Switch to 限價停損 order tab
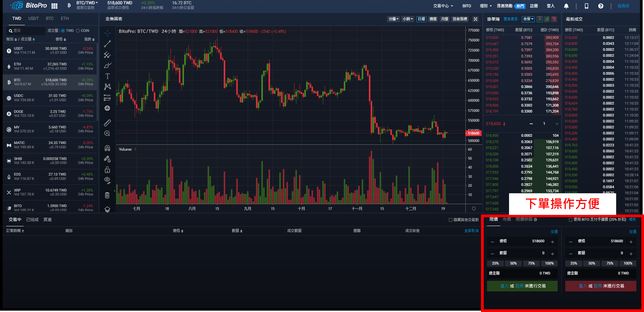Screen dimensions: 644x312 coord(524,219)
